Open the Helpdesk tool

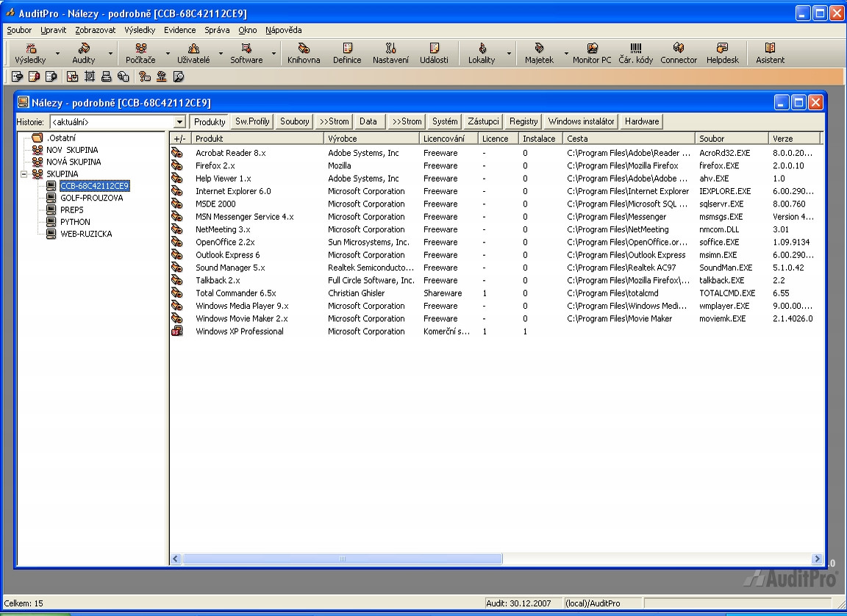click(x=722, y=54)
